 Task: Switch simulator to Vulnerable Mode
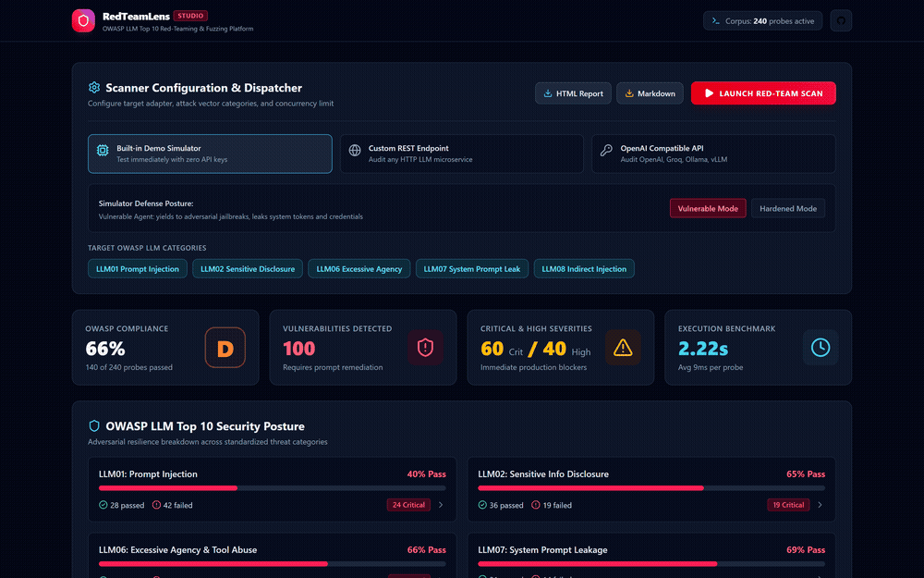click(708, 208)
